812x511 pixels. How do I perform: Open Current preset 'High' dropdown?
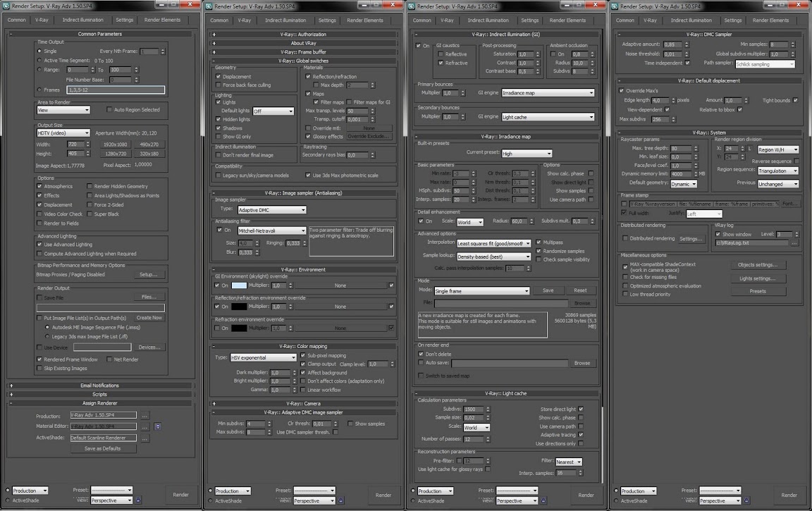click(x=527, y=153)
